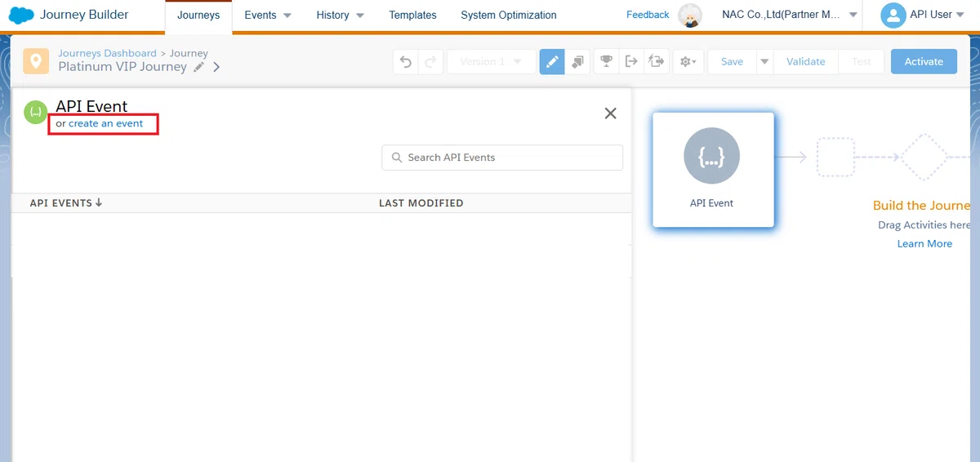This screenshot has height=462, width=980.
Task: Open the Version 1 dropdown
Action: tap(491, 62)
